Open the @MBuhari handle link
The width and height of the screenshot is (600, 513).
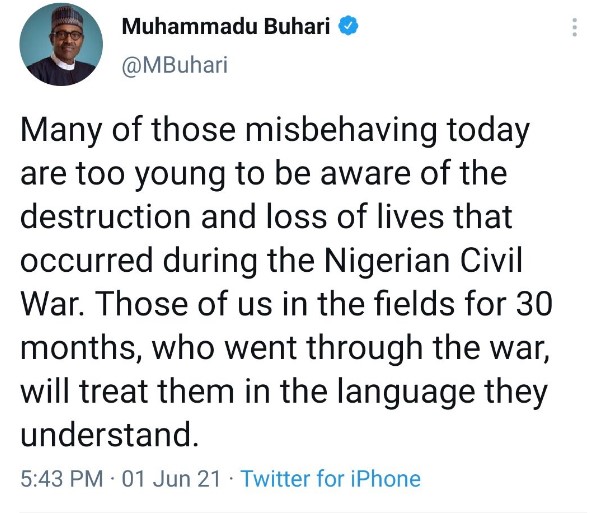[x=175, y=65]
